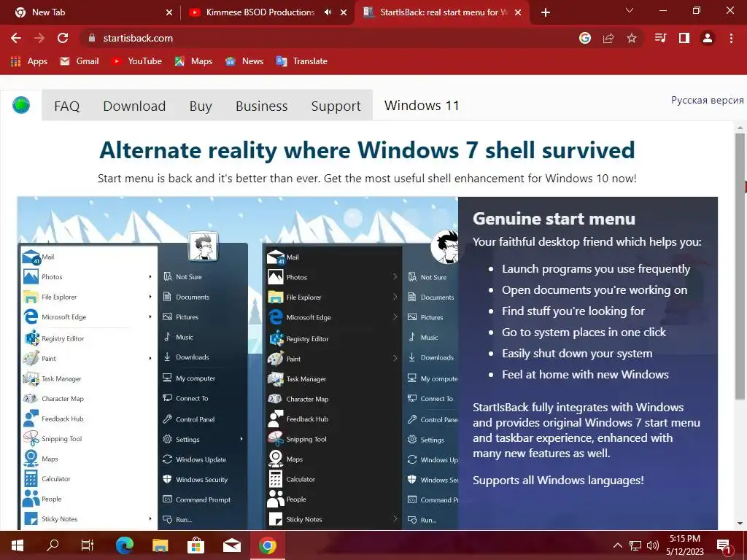Click the scrollbar down arrow
This screenshot has height=560, width=747.
coord(740,524)
